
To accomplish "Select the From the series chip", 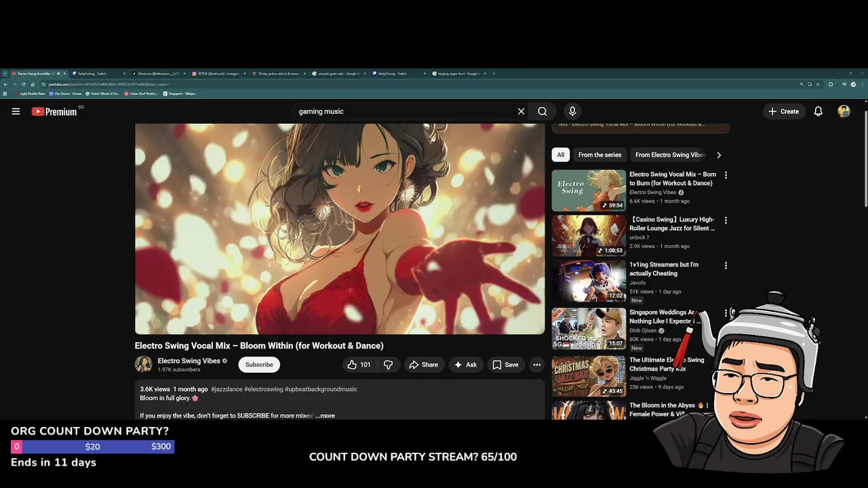I will (599, 155).
